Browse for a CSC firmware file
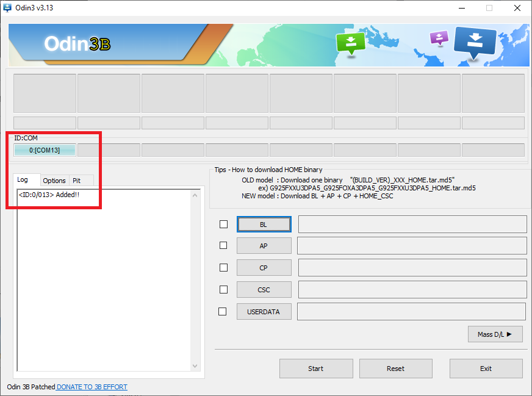 (264, 290)
